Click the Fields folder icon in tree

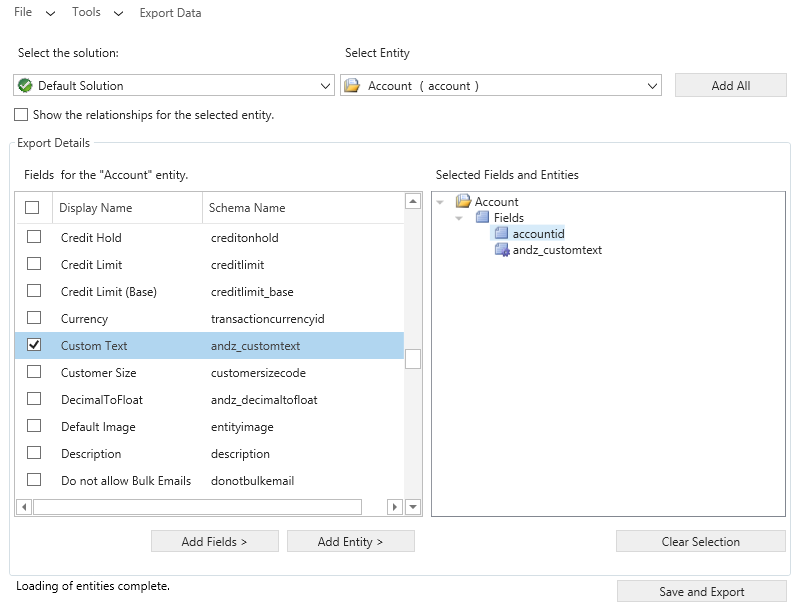[x=482, y=218]
